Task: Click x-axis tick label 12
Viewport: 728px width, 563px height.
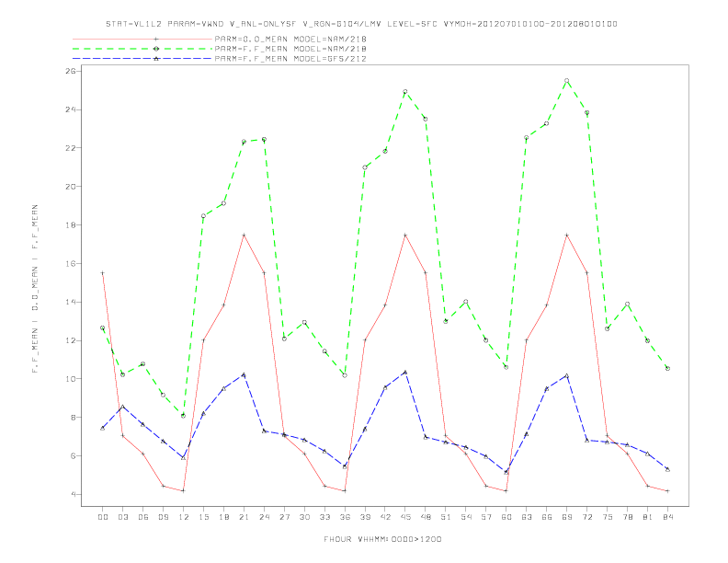Action: click(184, 517)
